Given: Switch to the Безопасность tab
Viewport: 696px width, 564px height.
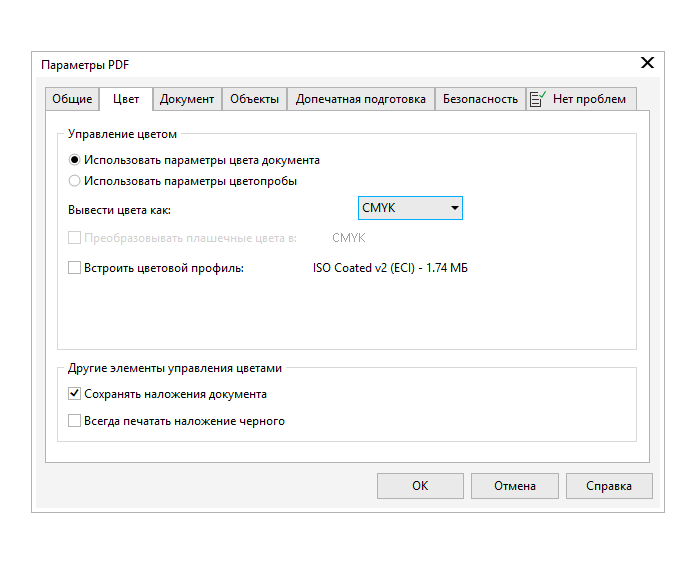Looking at the screenshot, I should pos(480,99).
